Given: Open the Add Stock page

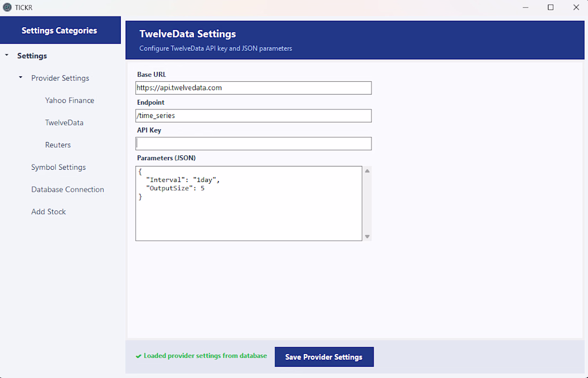Looking at the screenshot, I should pos(48,211).
